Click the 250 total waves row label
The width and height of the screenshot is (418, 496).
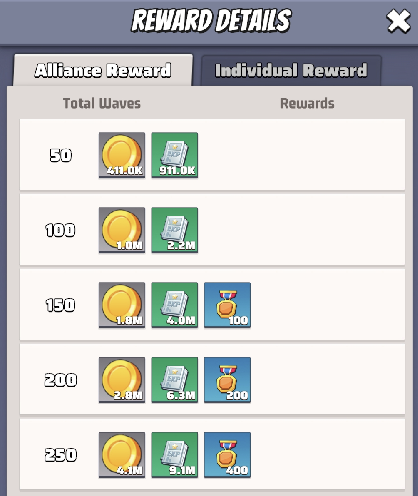61,455
